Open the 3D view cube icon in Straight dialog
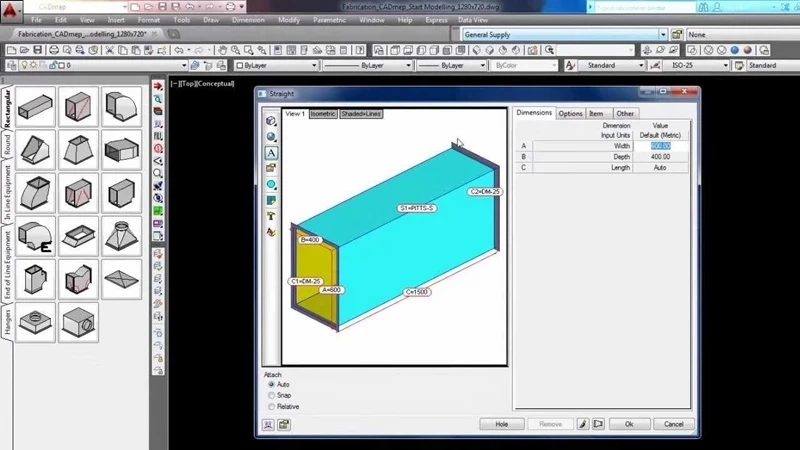The width and height of the screenshot is (800, 450). (x=271, y=121)
